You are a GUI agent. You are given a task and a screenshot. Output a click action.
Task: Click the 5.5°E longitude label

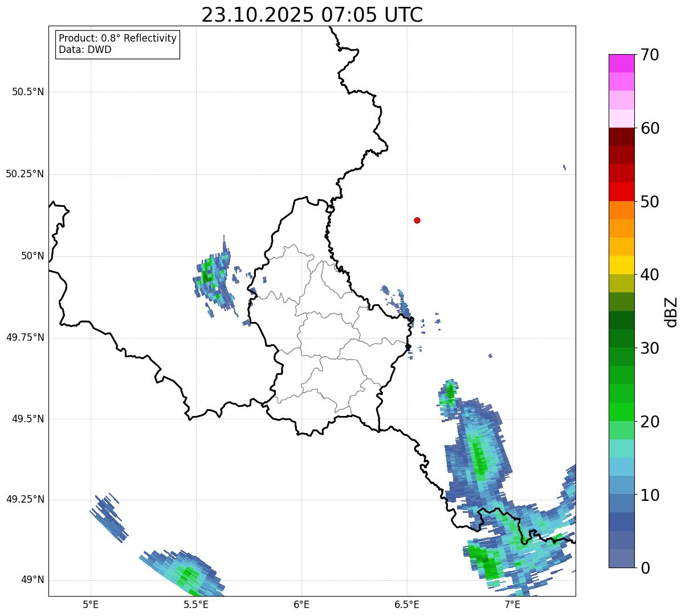pos(196,604)
